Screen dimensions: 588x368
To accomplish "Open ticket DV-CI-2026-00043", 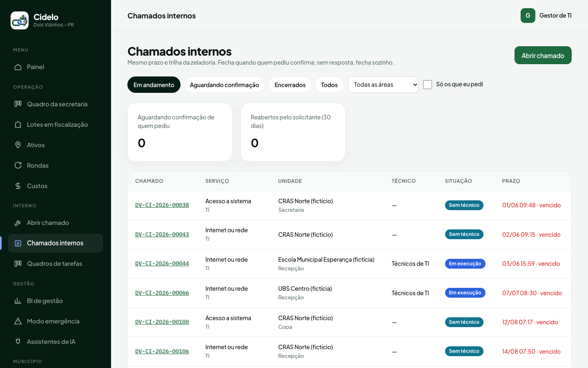I will point(162,235).
